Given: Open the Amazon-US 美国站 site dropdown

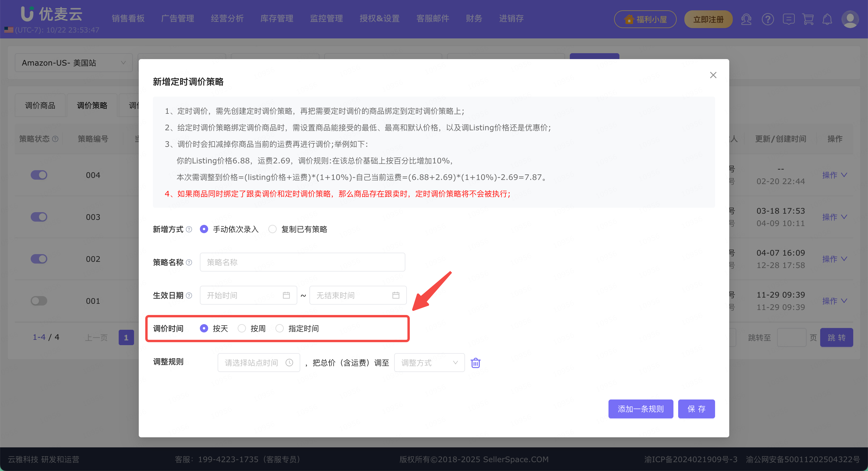Looking at the screenshot, I should [x=74, y=63].
